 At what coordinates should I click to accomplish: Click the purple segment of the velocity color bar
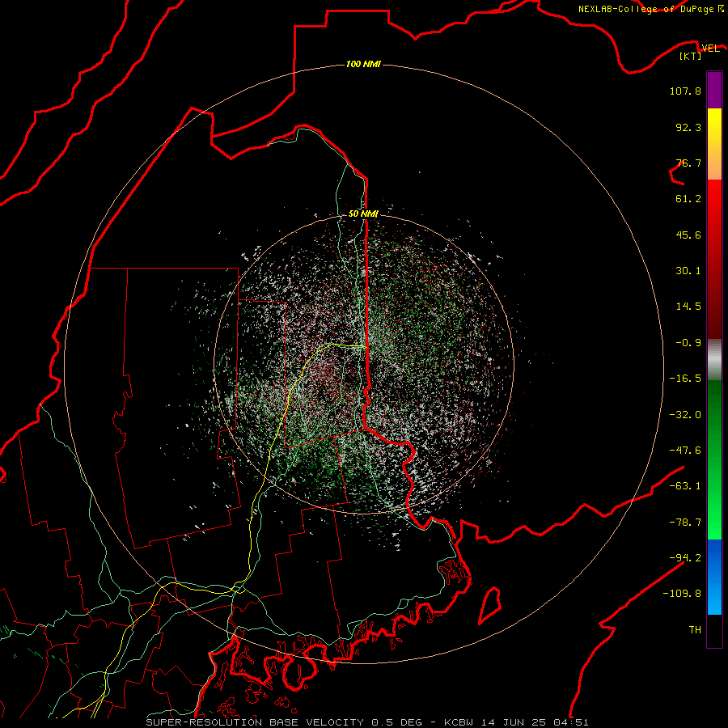click(x=714, y=91)
